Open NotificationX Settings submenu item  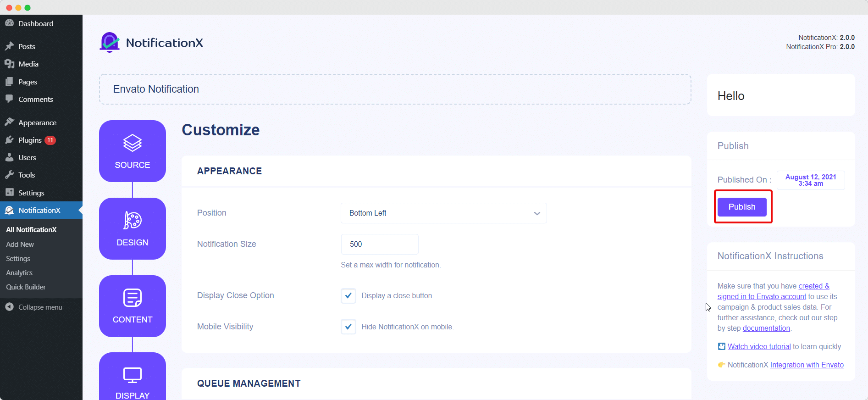[18, 258]
